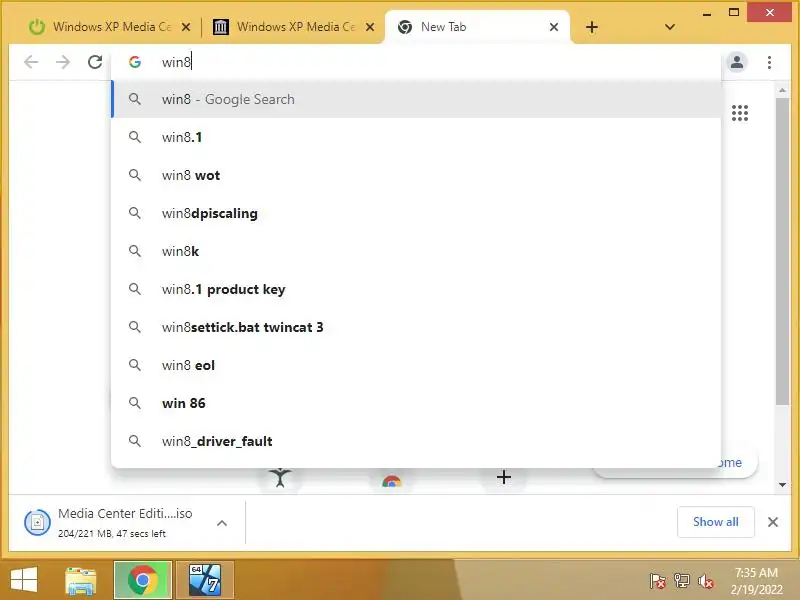
Task: Minimize the Chrome window
Action: (707, 13)
